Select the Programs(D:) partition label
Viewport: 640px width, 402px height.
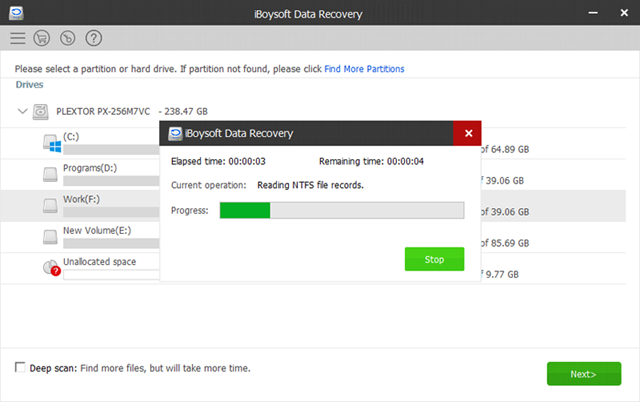pyautogui.click(x=90, y=168)
